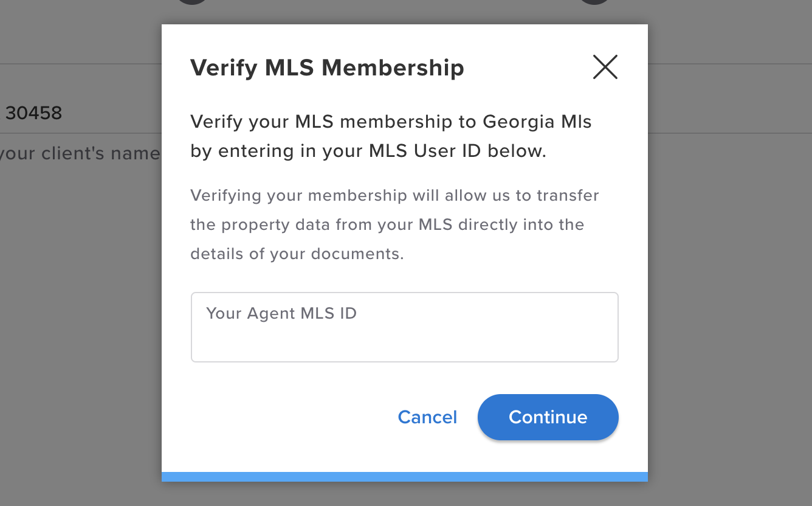
Task: Click the white footer area beside Cancel
Action: pos(274,417)
